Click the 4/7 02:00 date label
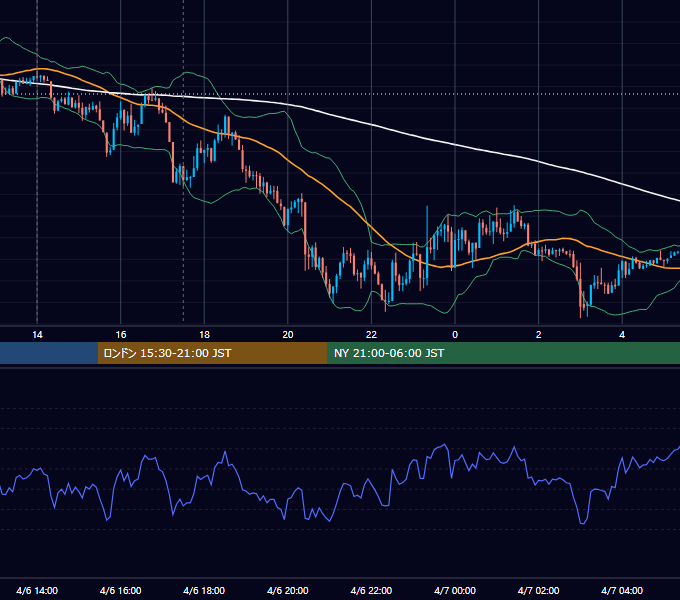Image resolution: width=680 pixels, height=600 pixels. (539, 590)
